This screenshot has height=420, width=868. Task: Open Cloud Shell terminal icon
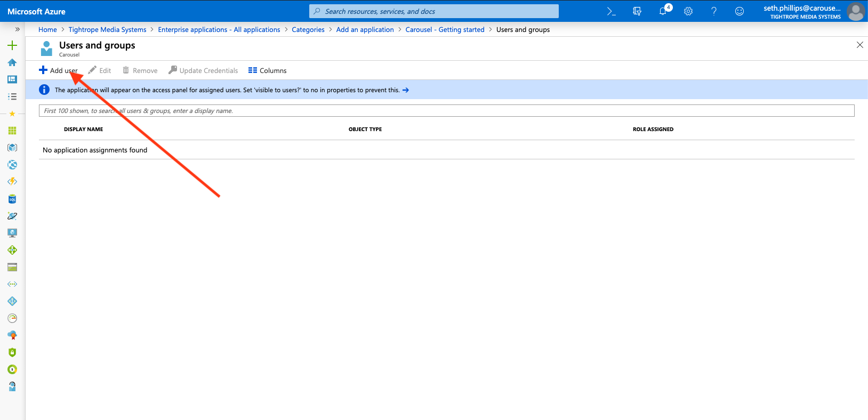612,11
